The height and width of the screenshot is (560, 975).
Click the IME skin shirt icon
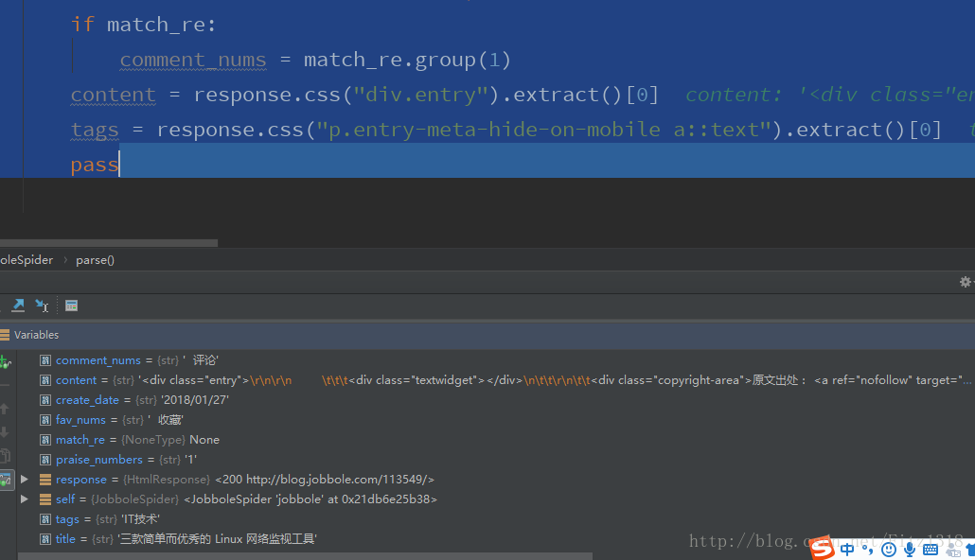pos(970,550)
